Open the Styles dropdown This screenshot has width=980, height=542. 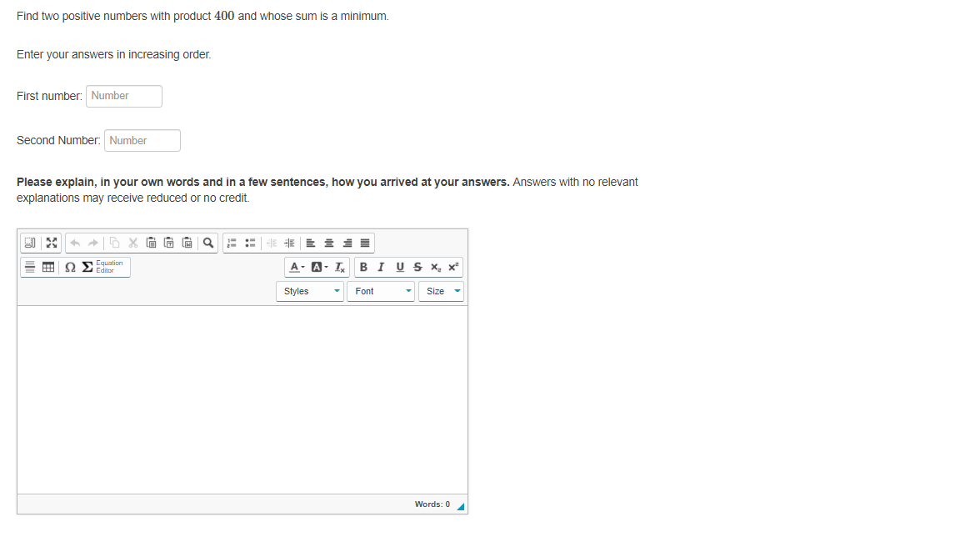309,291
